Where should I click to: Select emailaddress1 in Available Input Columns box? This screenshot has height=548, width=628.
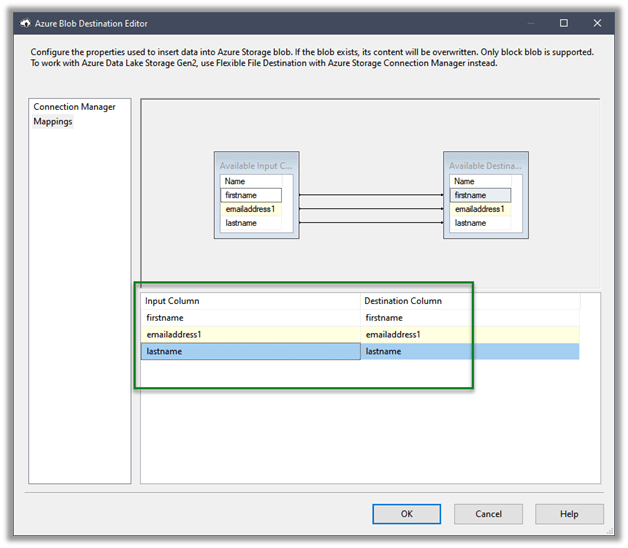[254, 209]
